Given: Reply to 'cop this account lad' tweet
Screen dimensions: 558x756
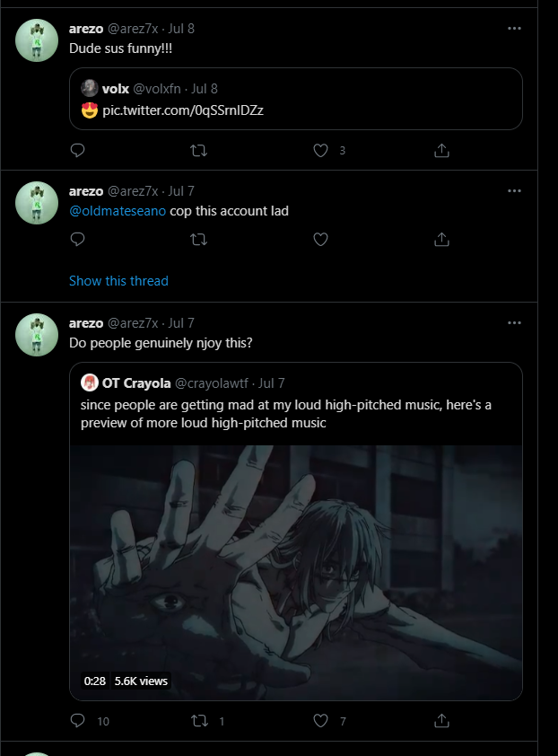Looking at the screenshot, I should coord(77,239).
